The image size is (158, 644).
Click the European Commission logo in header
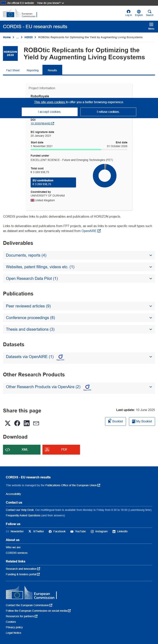[20, 13]
